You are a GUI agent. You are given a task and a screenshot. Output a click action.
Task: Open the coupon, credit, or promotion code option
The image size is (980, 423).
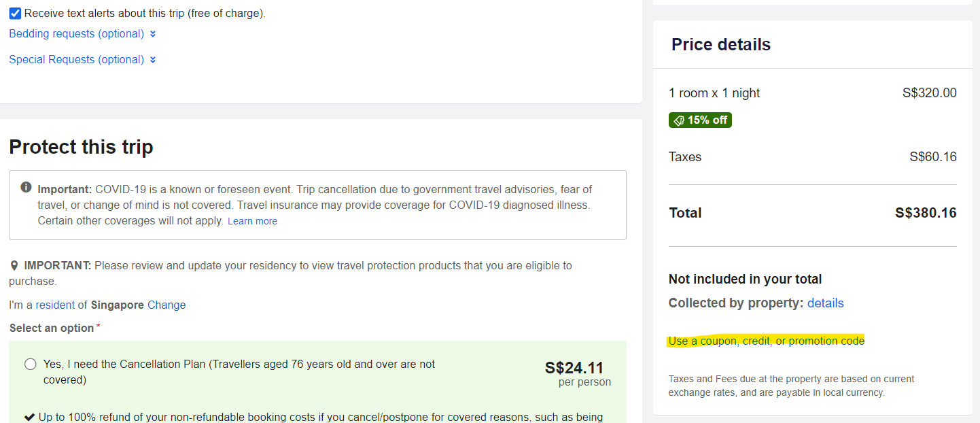click(x=766, y=341)
